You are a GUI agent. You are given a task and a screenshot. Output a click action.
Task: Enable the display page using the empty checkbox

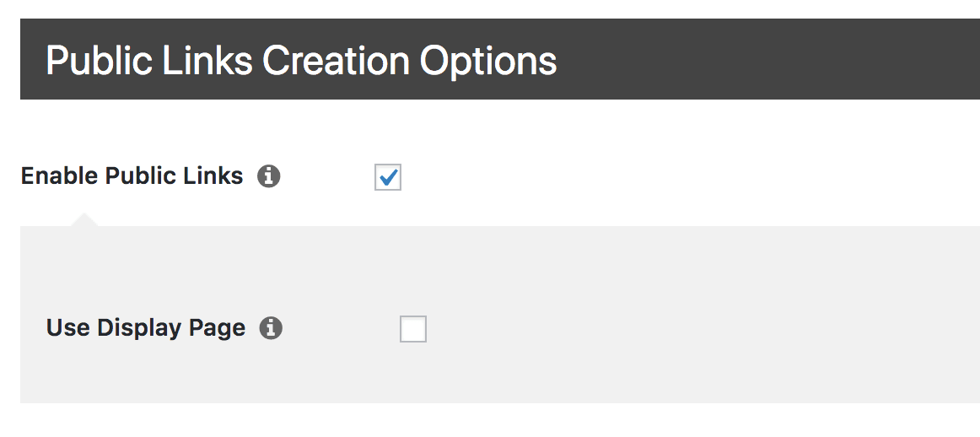(413, 329)
